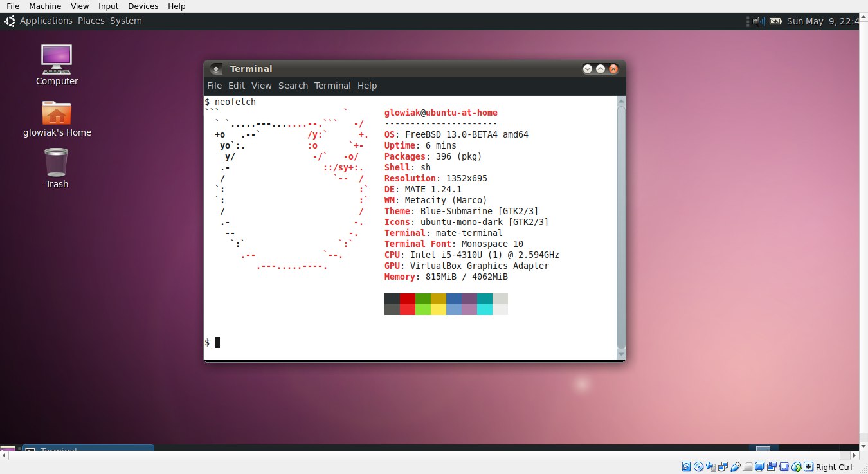868x474 pixels.
Task: Open the Computer desktop icon
Action: click(x=57, y=65)
